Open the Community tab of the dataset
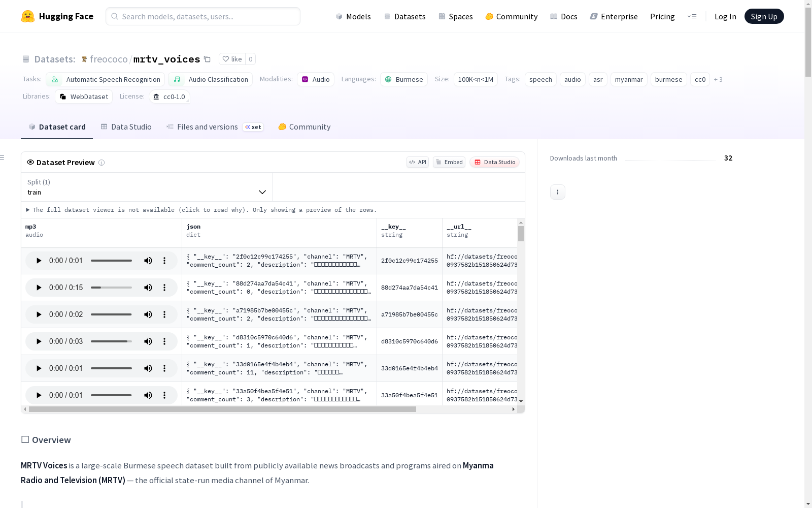 (304, 127)
